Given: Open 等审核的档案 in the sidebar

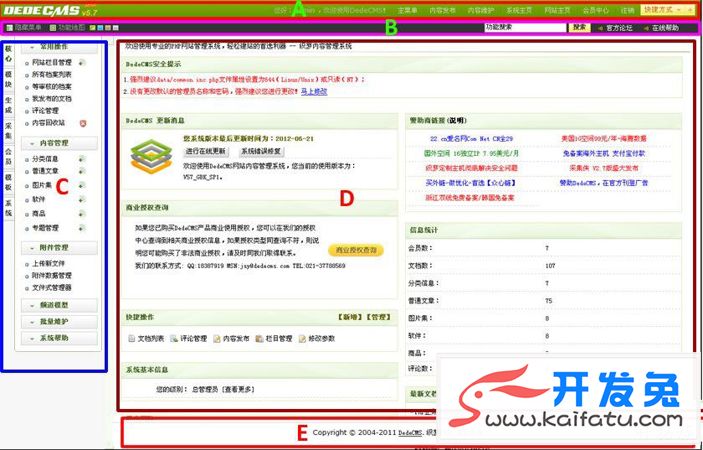Looking at the screenshot, I should pos(52,87).
